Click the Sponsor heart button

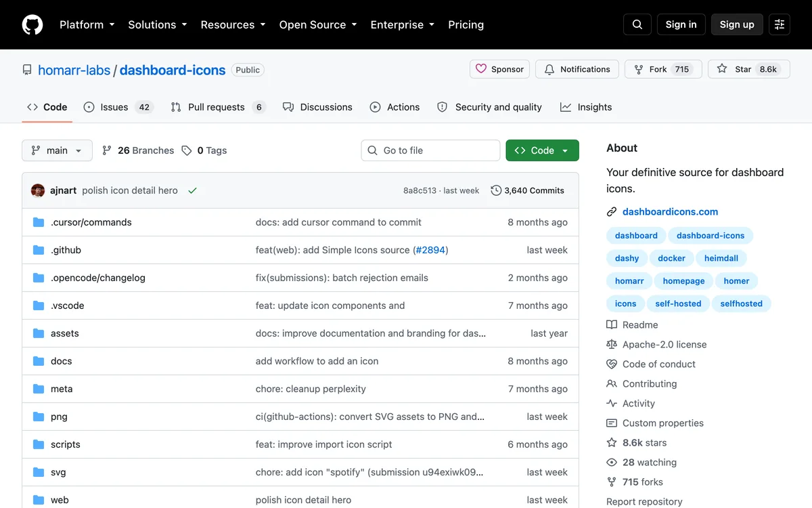click(x=499, y=69)
